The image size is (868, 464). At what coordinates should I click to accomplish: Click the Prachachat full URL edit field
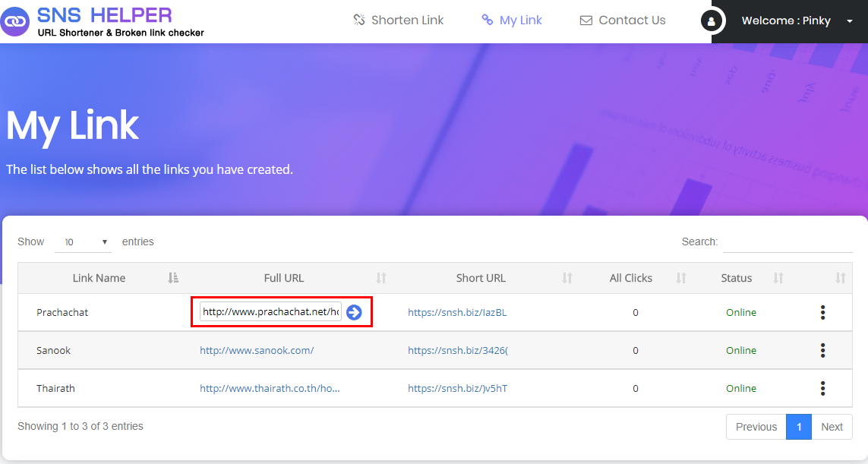click(270, 311)
